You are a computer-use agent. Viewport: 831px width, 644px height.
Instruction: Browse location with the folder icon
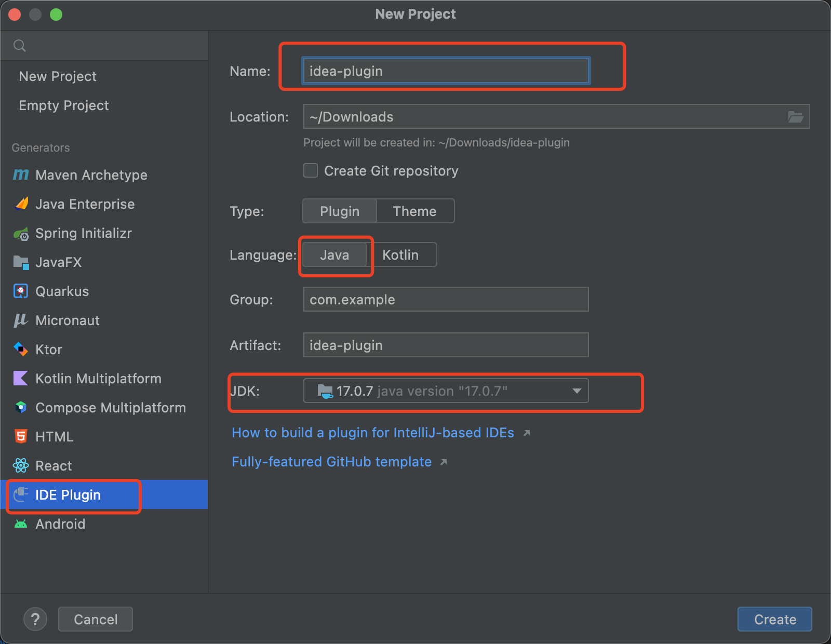point(795,117)
